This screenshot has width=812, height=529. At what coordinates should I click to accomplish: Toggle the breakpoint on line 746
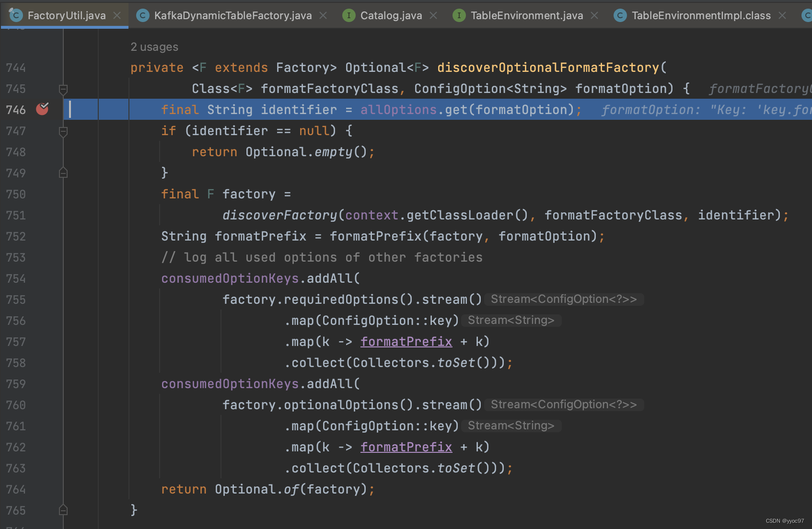pyautogui.click(x=42, y=109)
